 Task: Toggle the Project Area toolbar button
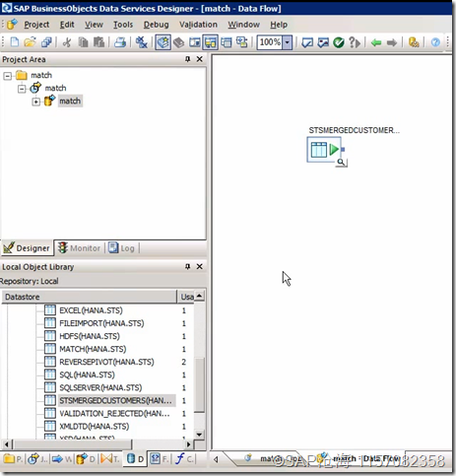(x=163, y=42)
